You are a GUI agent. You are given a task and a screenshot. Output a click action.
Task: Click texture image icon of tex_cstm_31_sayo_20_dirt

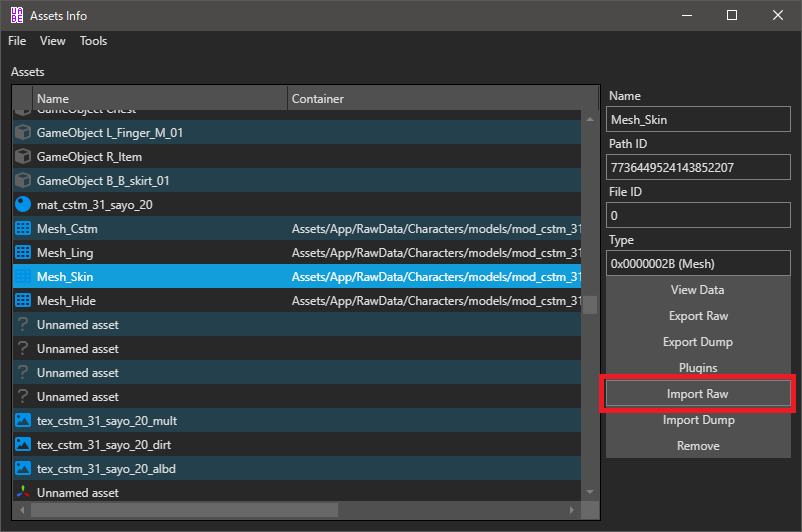pos(23,445)
